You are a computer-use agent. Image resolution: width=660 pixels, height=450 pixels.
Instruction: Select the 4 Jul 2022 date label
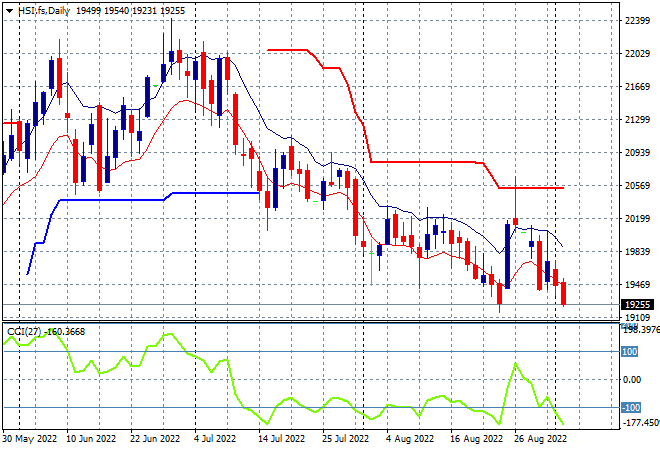[x=215, y=439]
